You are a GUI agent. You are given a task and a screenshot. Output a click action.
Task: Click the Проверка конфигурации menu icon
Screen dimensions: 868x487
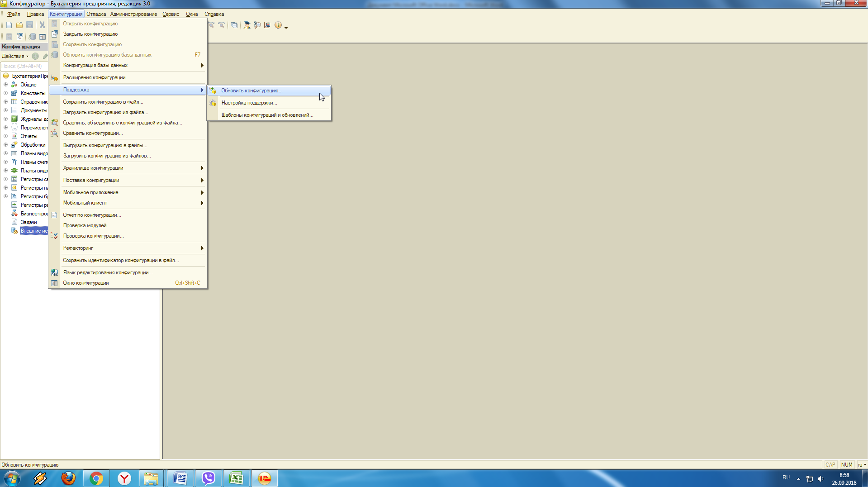[x=54, y=236]
